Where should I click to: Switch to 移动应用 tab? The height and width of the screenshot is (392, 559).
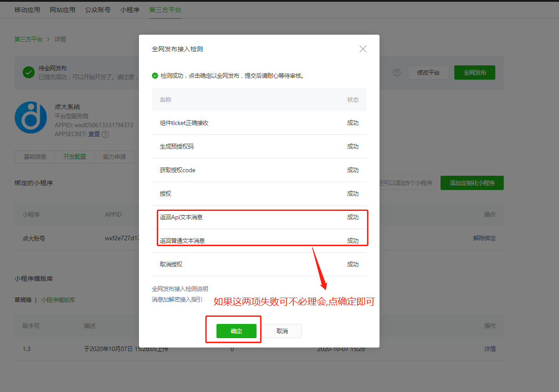click(27, 10)
